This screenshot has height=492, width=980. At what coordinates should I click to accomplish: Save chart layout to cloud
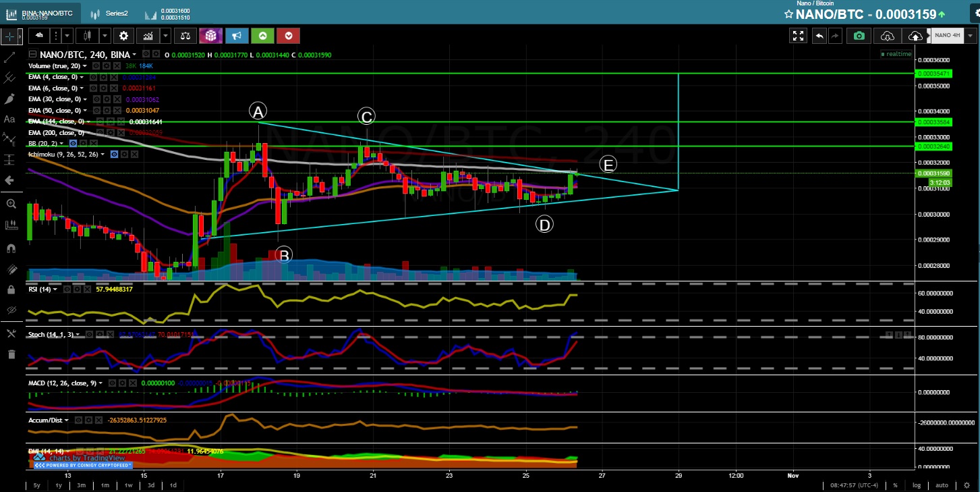pyautogui.click(x=915, y=36)
